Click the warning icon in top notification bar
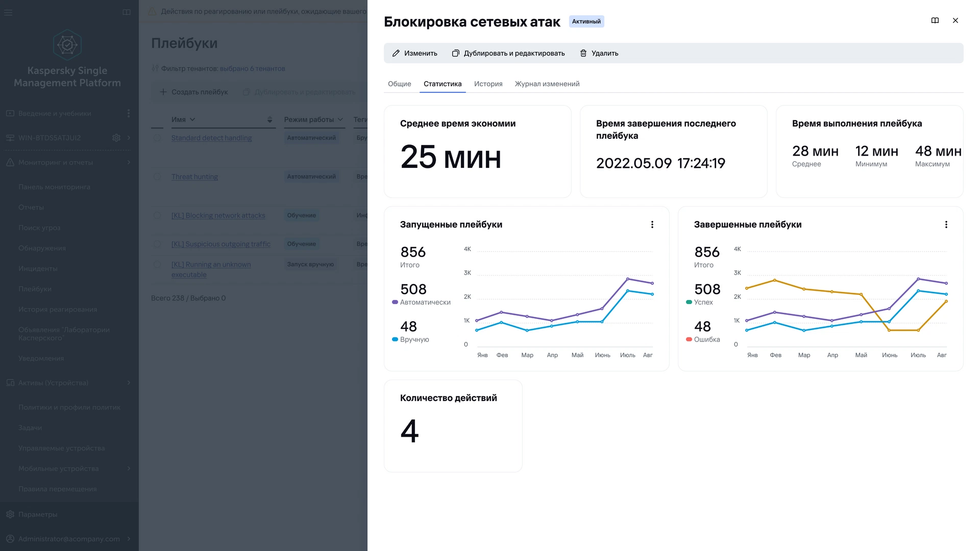The image size is (980, 551). [x=152, y=11]
